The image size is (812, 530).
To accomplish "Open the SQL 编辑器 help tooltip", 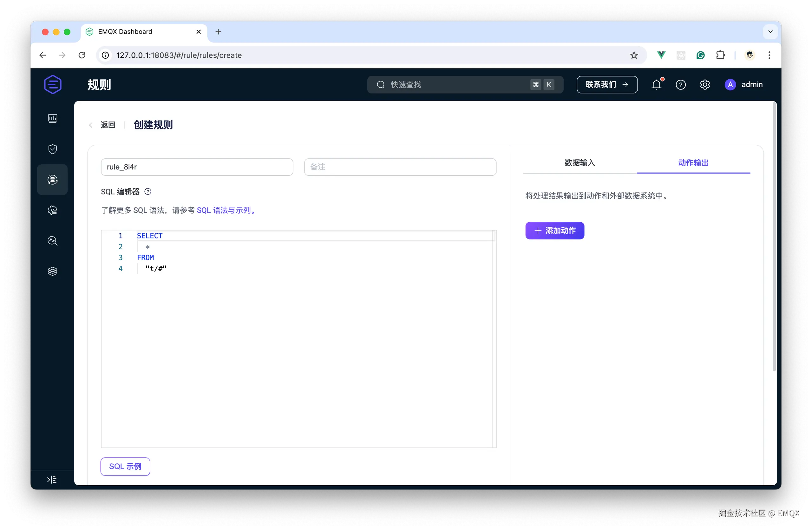I will [x=148, y=191].
